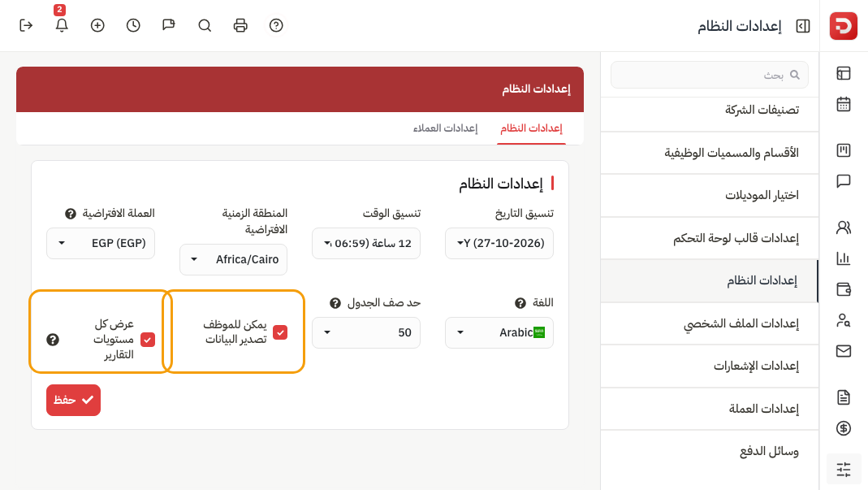Open the dollar circle icon in rail
868x490 pixels.
(843, 428)
